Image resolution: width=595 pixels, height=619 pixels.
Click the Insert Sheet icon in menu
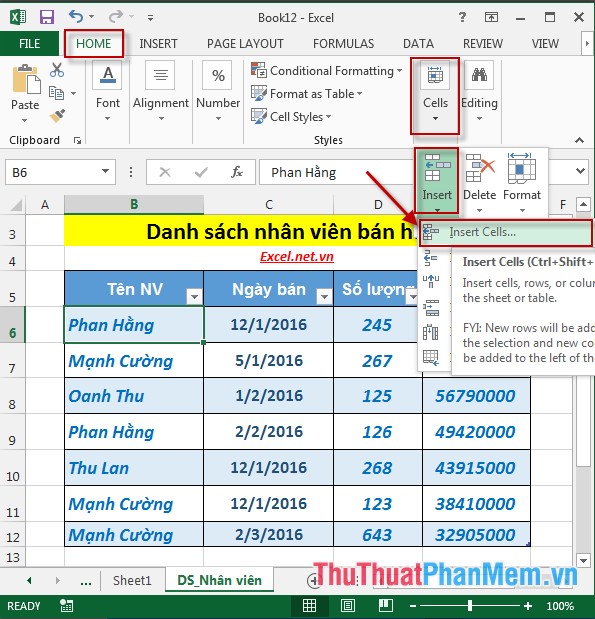point(431,358)
